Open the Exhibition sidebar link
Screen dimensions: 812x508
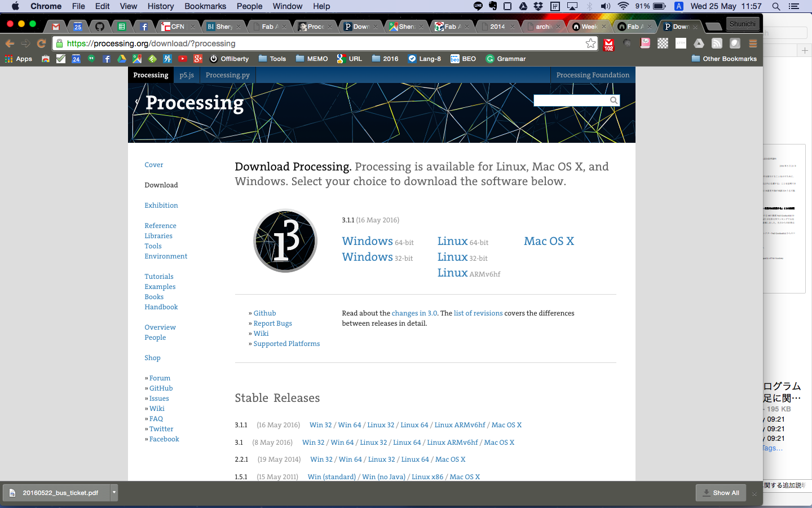[x=161, y=205]
